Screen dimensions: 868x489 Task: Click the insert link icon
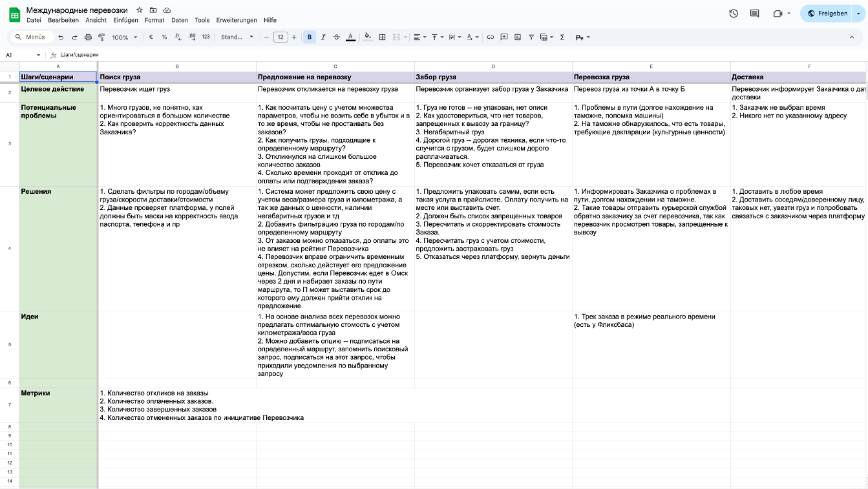490,37
